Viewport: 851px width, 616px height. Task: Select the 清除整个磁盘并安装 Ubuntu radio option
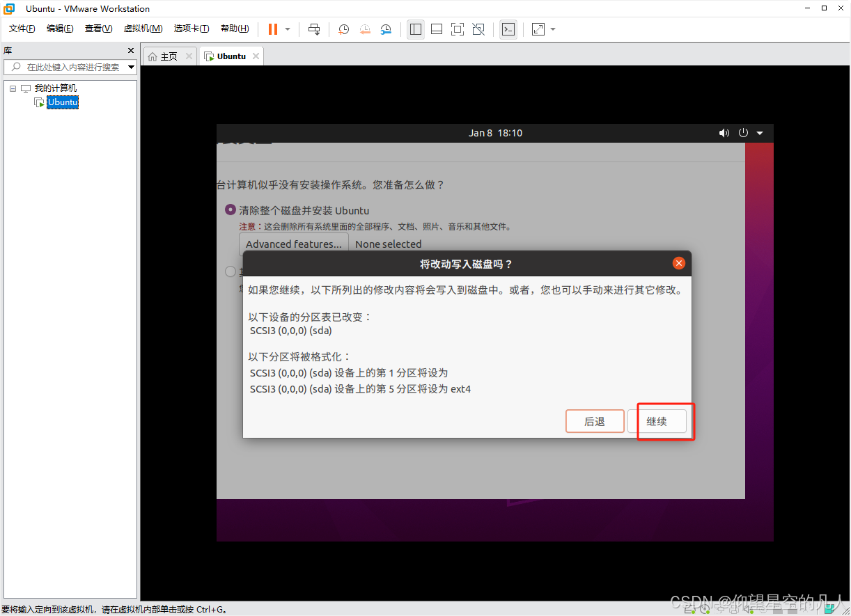(231, 210)
